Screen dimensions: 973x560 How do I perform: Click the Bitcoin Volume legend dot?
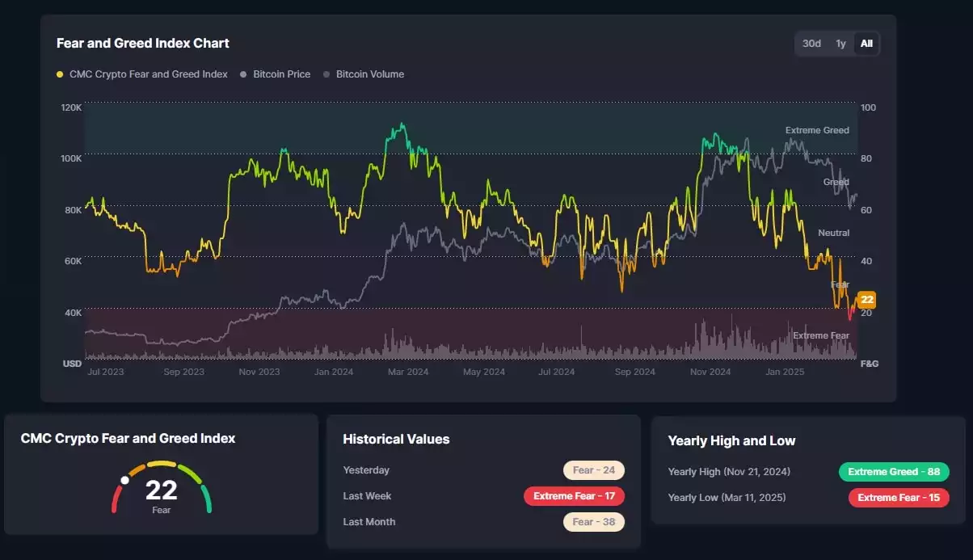click(x=326, y=74)
